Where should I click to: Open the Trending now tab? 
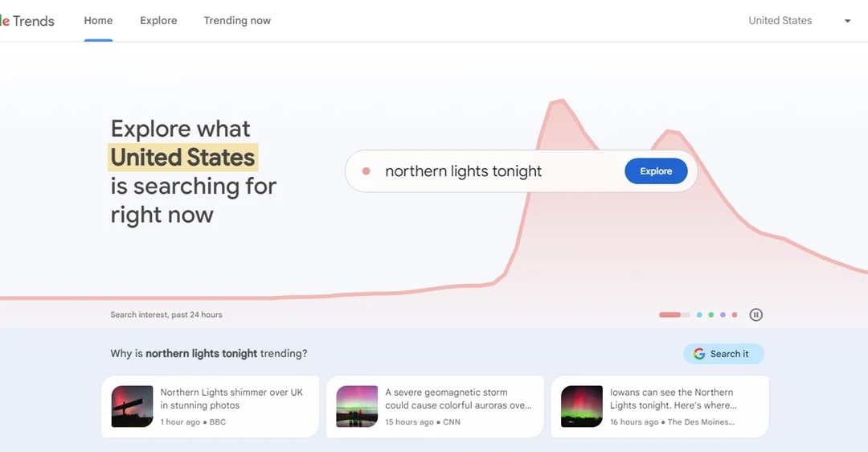(237, 21)
